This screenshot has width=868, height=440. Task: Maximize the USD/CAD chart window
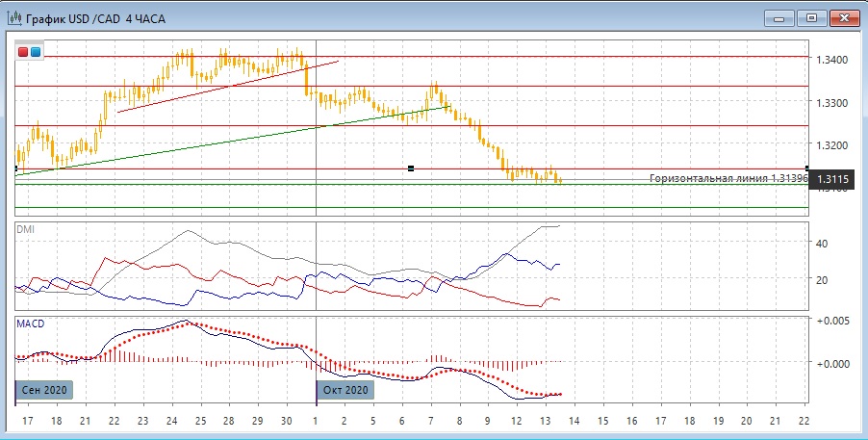pyautogui.click(x=810, y=17)
